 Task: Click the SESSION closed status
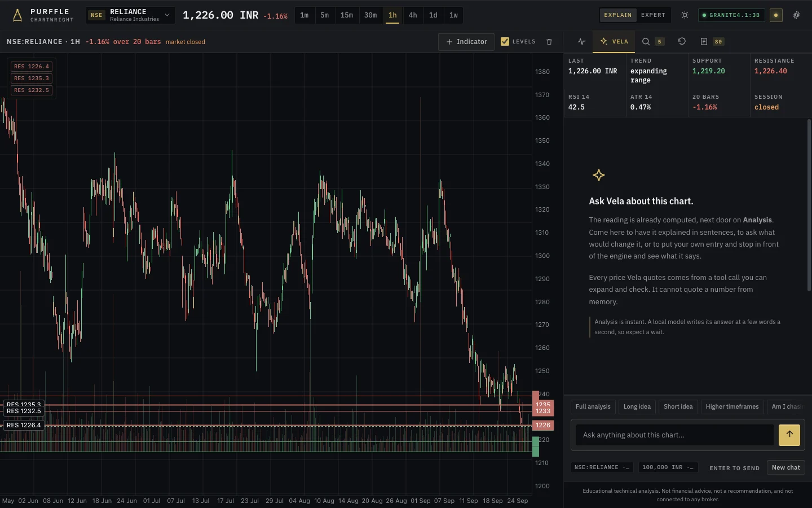click(x=767, y=107)
